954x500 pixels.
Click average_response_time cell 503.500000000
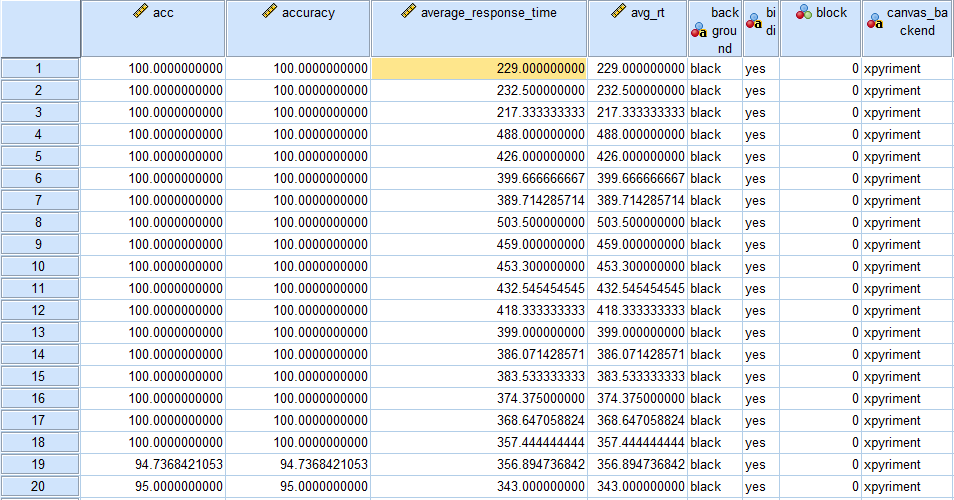479,222
